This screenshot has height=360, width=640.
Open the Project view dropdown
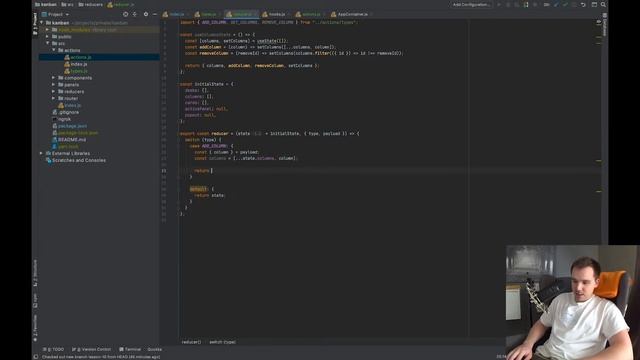coord(56,14)
